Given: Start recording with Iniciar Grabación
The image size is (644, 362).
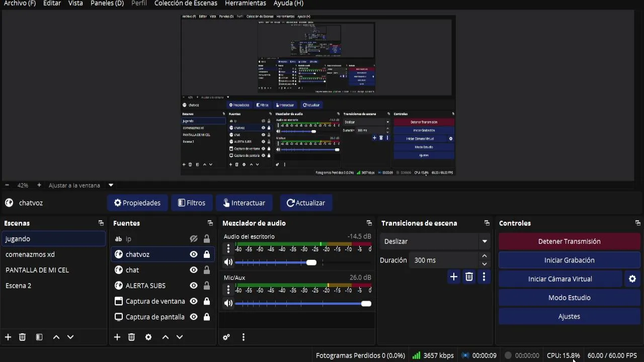Looking at the screenshot, I should coord(570,260).
